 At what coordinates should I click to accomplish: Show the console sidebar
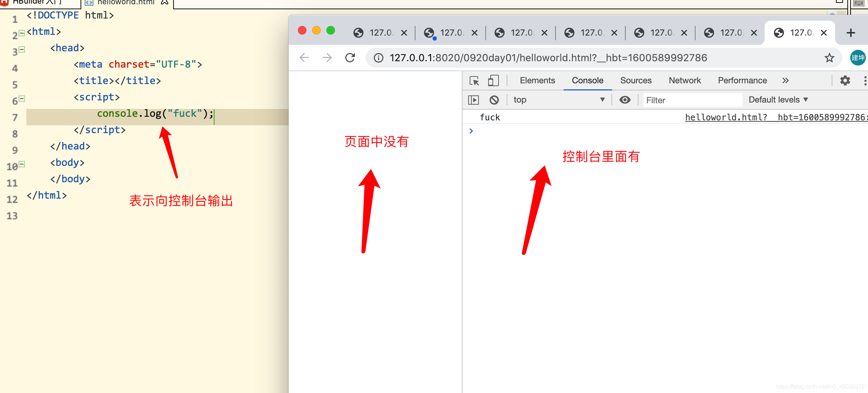474,100
